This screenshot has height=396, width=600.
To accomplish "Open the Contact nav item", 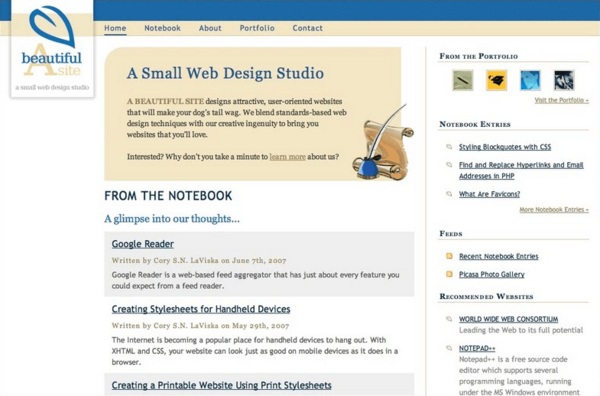I will pos(308,28).
